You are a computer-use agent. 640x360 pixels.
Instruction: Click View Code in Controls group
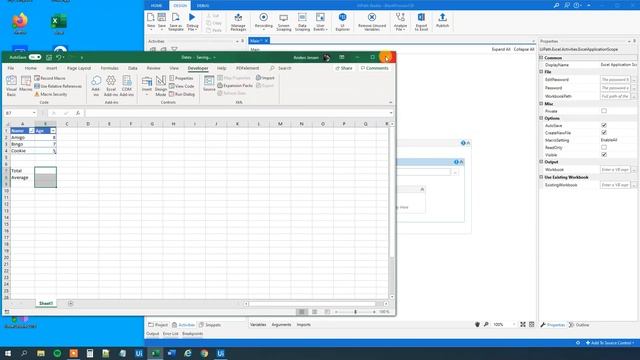[x=182, y=86]
